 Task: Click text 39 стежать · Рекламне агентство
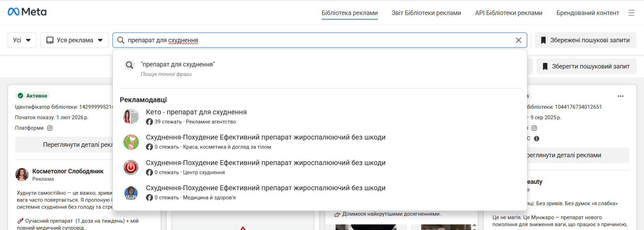tap(195, 122)
